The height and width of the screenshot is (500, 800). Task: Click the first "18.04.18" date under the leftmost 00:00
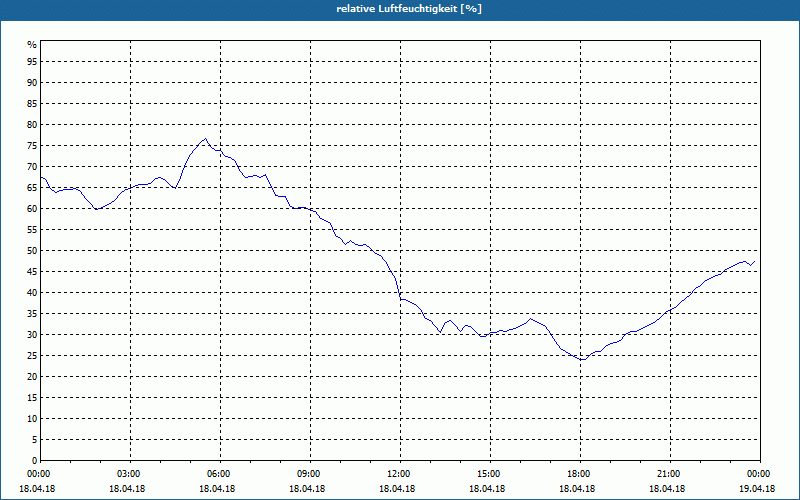click(x=37, y=489)
